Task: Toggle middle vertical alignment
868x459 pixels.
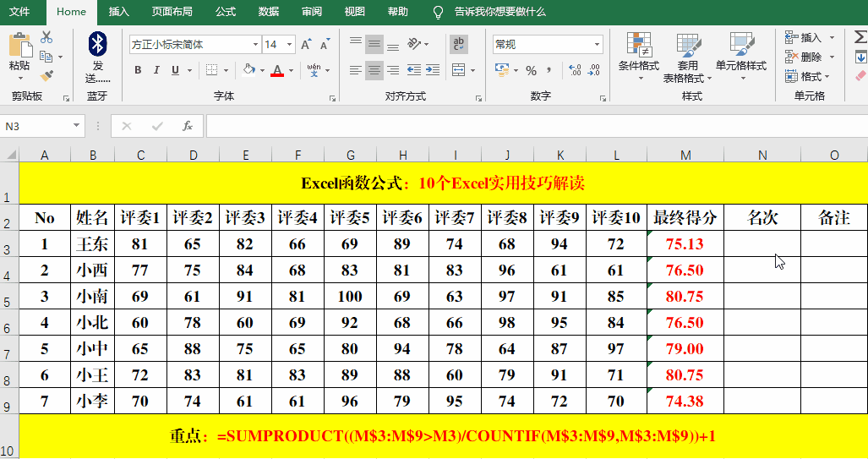Action: (374, 43)
